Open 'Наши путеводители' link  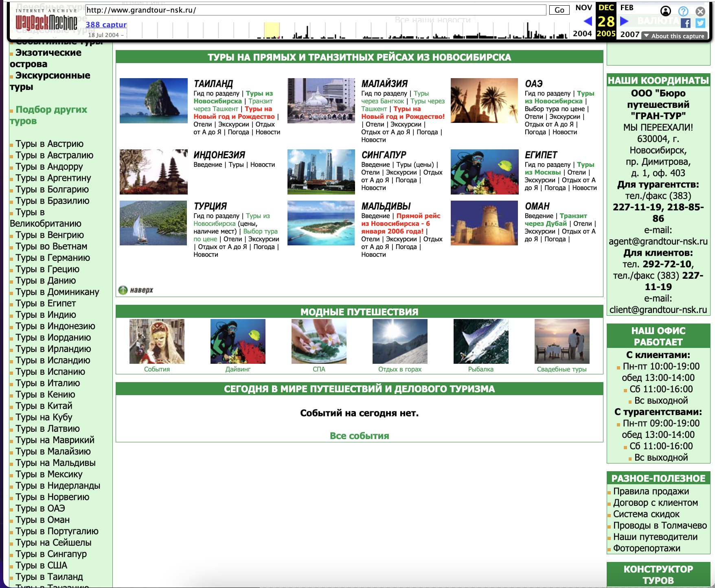point(655,537)
